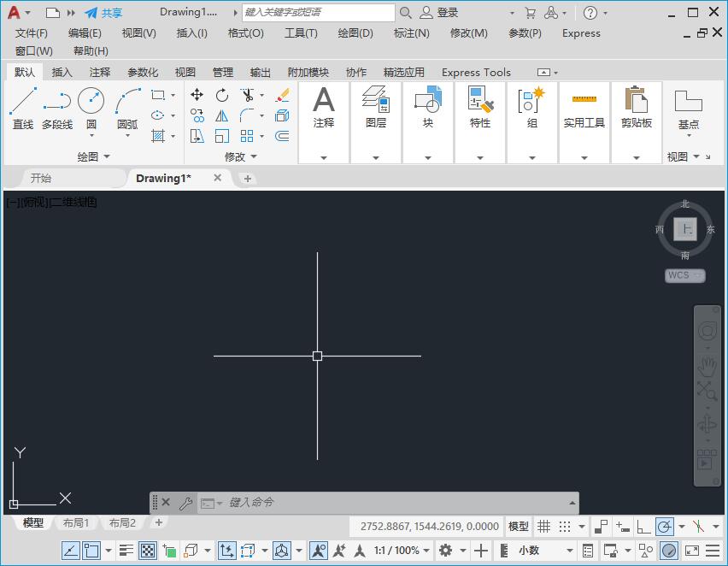Image resolution: width=728 pixels, height=566 pixels.
Task: Toggle the grid display in status bar
Action: point(543,527)
